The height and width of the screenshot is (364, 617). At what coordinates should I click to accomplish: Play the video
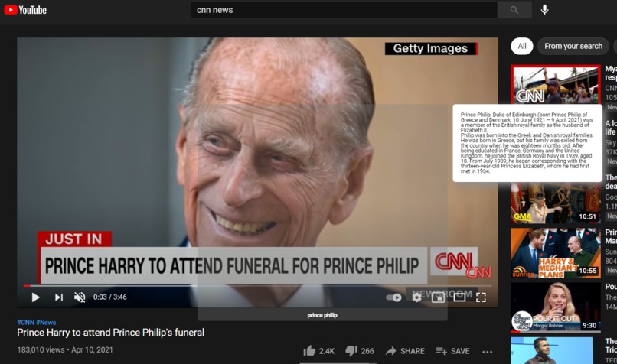(35, 297)
